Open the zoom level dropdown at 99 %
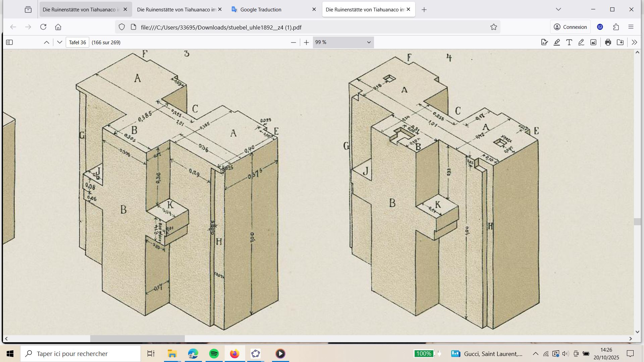The width and height of the screenshot is (644, 362). (x=343, y=42)
